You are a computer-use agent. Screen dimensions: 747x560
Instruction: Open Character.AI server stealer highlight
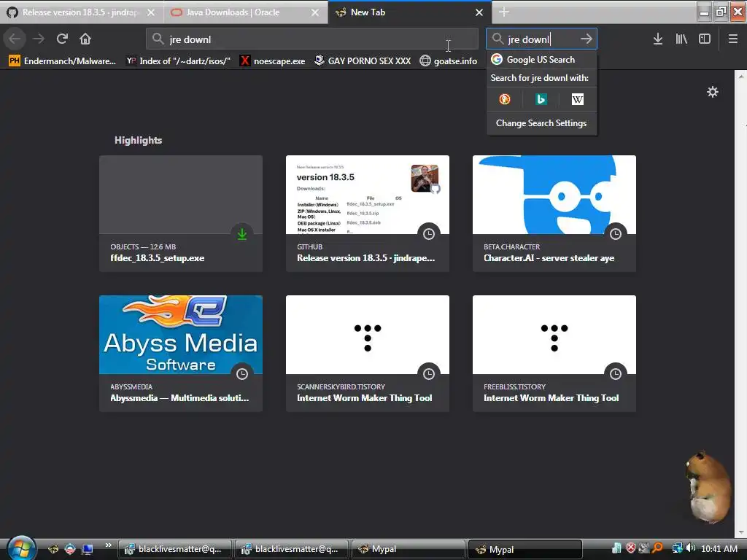point(554,214)
